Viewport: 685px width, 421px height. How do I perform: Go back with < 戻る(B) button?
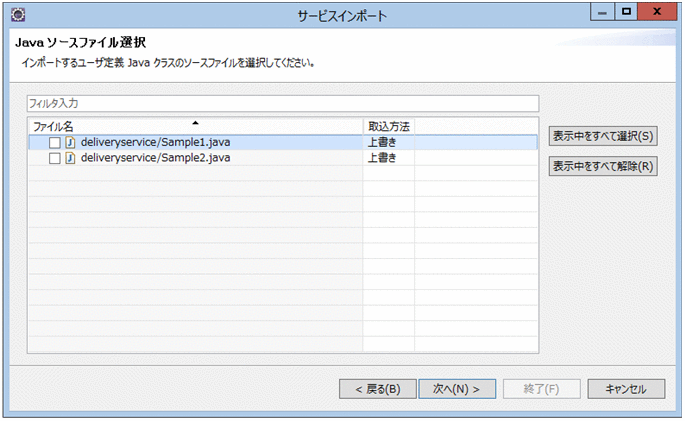coord(378,389)
